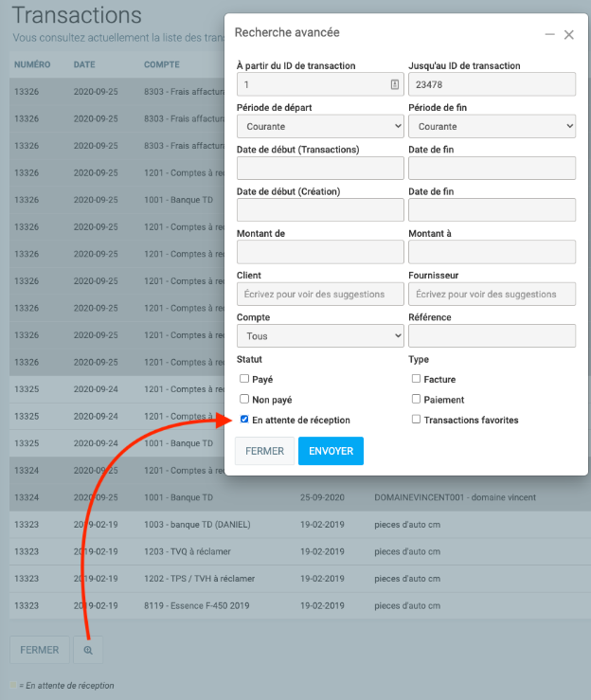Close the Recherche avancée dialog with X
The height and width of the screenshot is (700, 591).
tap(569, 34)
